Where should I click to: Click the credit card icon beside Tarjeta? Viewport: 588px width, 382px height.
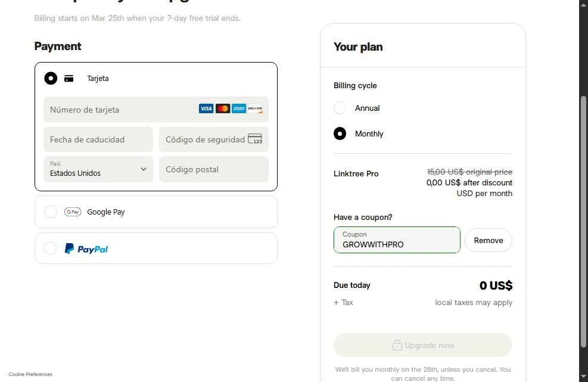(x=69, y=78)
